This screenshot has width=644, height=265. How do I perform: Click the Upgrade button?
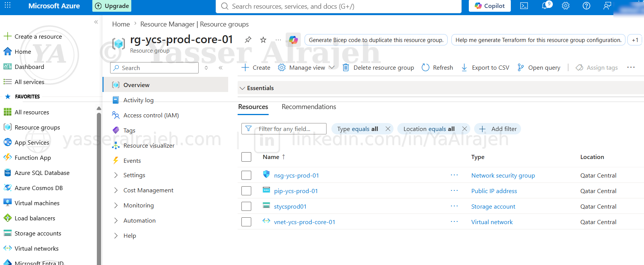click(x=112, y=6)
